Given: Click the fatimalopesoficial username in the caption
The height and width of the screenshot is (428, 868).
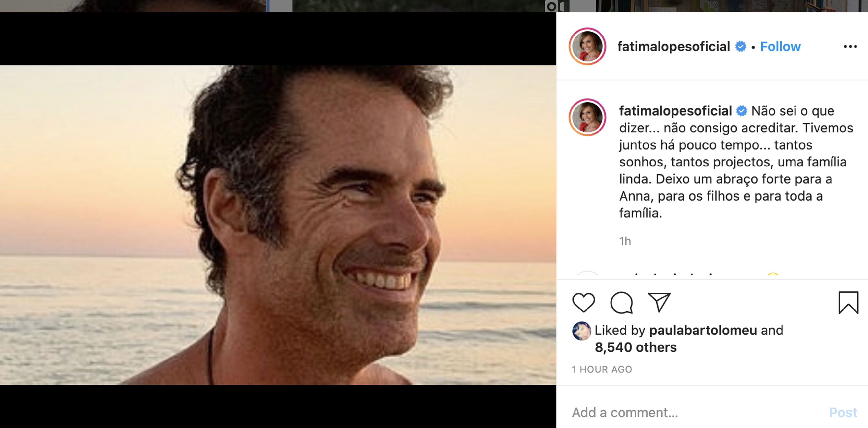Looking at the screenshot, I should pos(675,111).
